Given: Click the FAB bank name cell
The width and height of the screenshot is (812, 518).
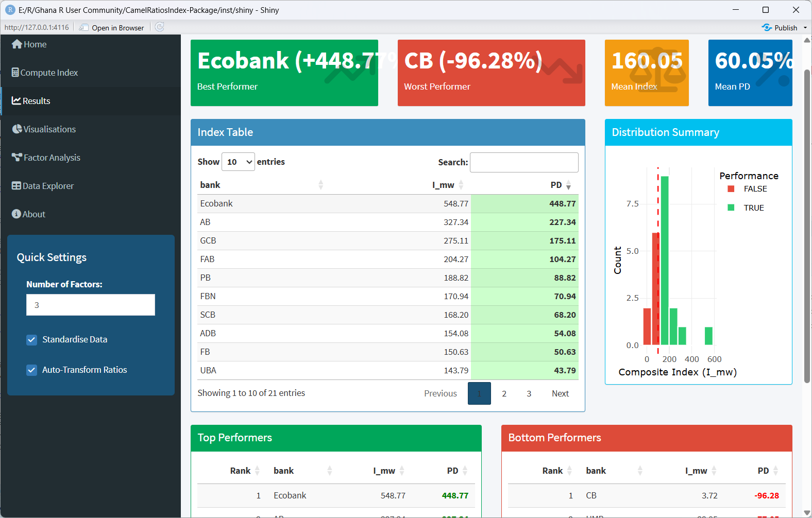Looking at the screenshot, I should (x=207, y=259).
